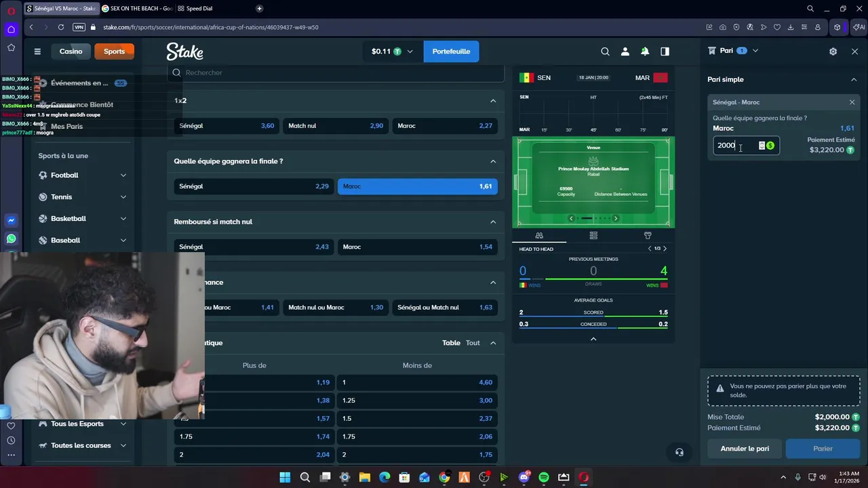Select Sénégal 2,29 to win final
The height and width of the screenshot is (488, 868).
pyautogui.click(x=254, y=186)
